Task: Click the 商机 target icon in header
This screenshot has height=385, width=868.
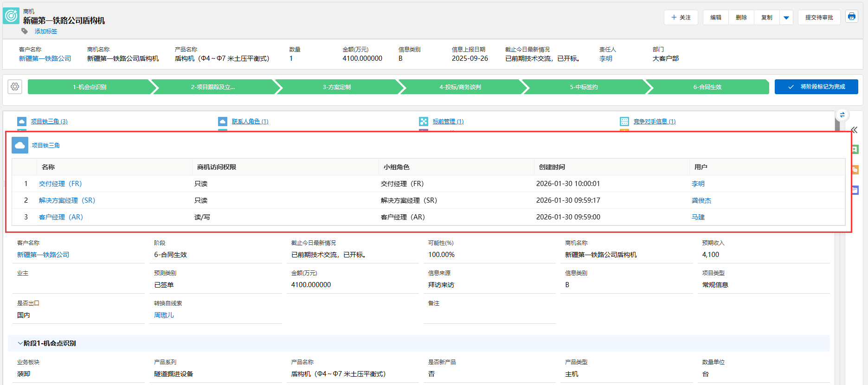Action: pos(11,16)
